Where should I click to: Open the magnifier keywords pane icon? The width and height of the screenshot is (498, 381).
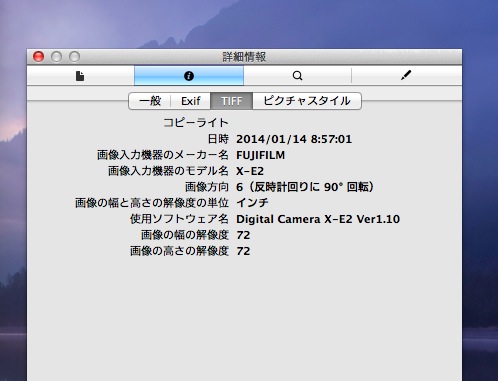[x=297, y=76]
